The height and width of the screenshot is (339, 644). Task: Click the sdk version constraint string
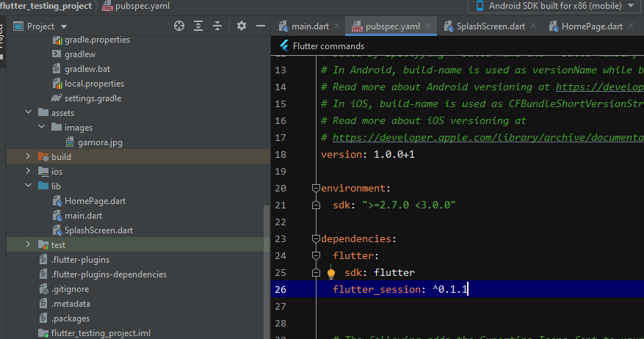(409, 205)
